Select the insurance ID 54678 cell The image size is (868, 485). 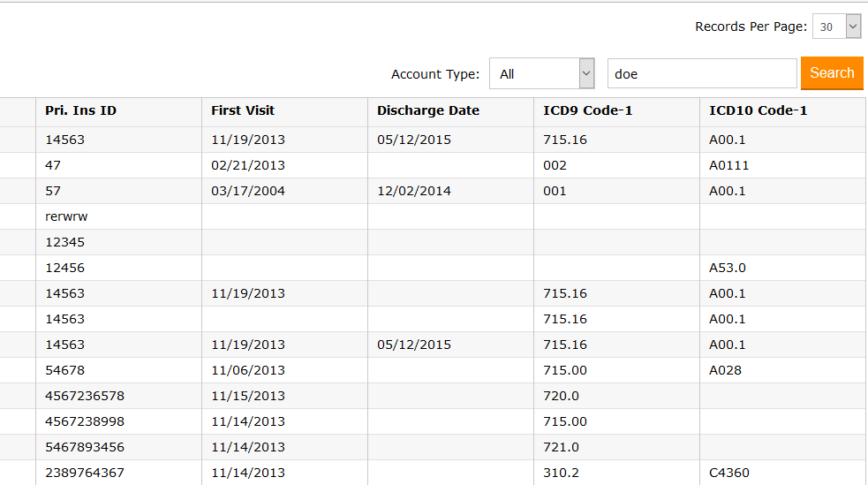coord(64,370)
